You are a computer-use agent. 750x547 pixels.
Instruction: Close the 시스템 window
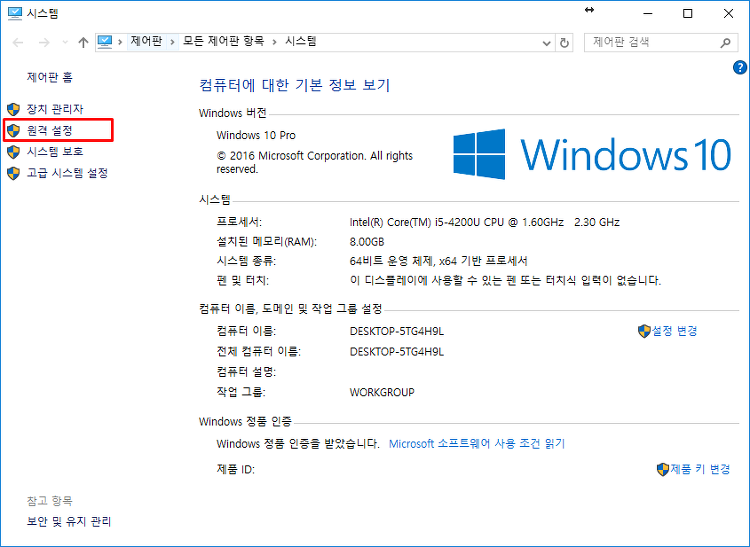pos(728,13)
